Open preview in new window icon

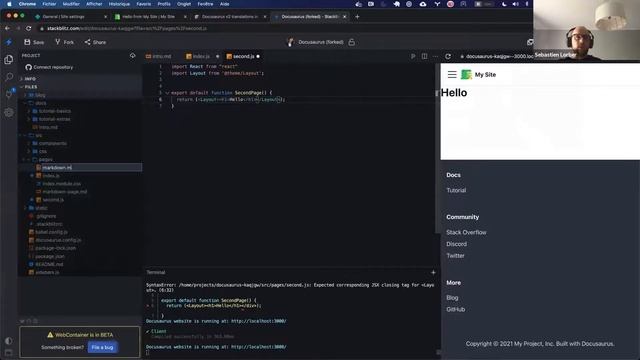click(x=529, y=42)
